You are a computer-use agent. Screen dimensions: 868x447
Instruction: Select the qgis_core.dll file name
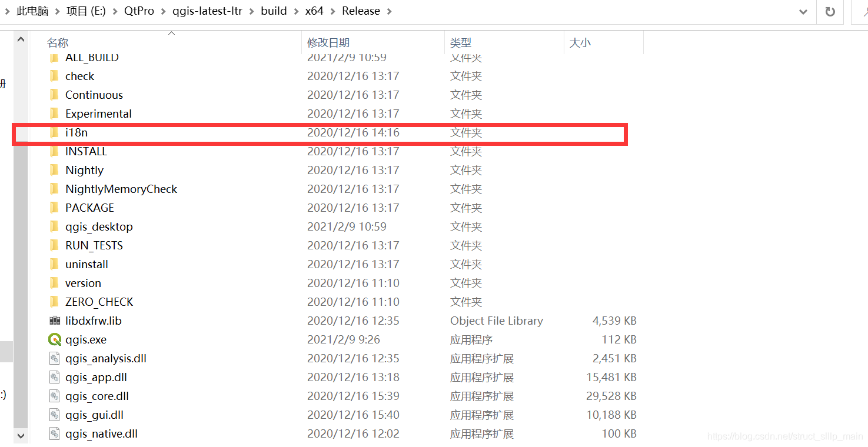click(97, 396)
